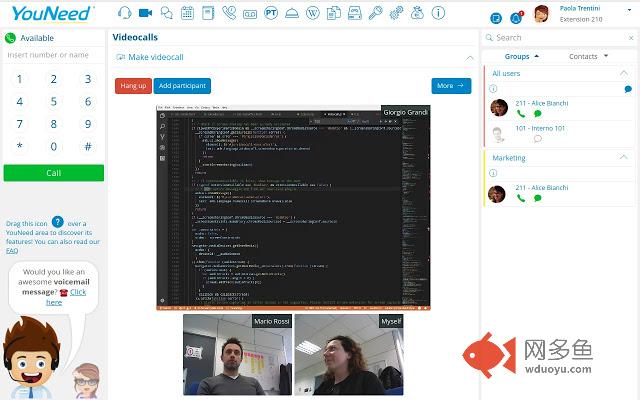
Task: Click the YouNeed logo
Action: 51,14
